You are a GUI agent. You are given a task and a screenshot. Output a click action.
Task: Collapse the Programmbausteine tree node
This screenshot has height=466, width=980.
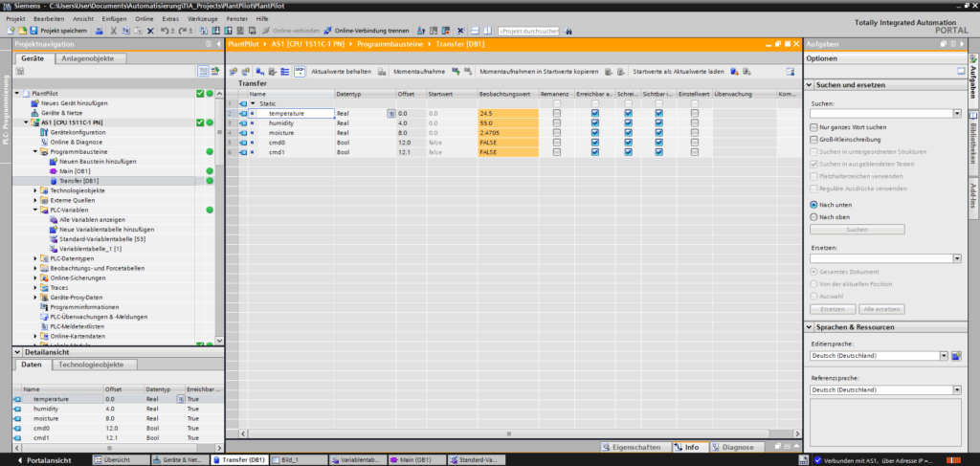[36, 151]
